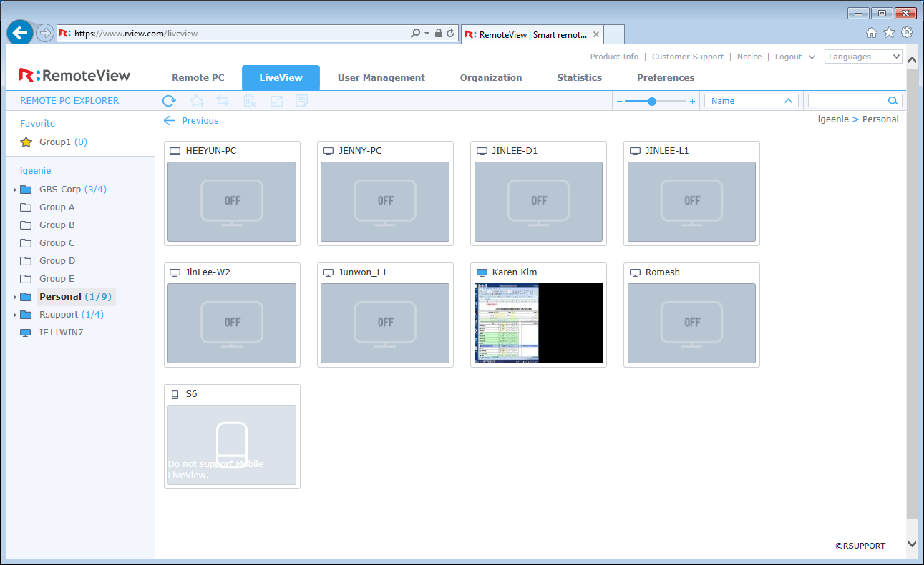Select Group E in the tree

point(57,279)
